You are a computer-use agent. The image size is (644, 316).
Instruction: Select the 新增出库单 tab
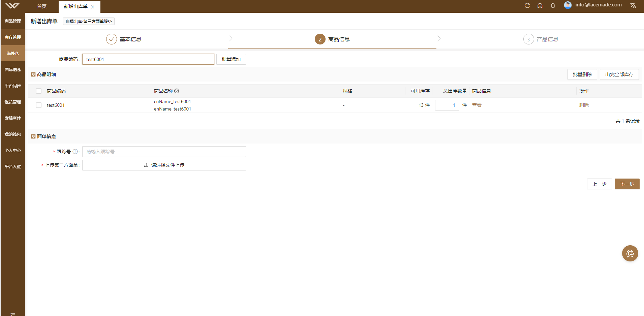tap(76, 6)
